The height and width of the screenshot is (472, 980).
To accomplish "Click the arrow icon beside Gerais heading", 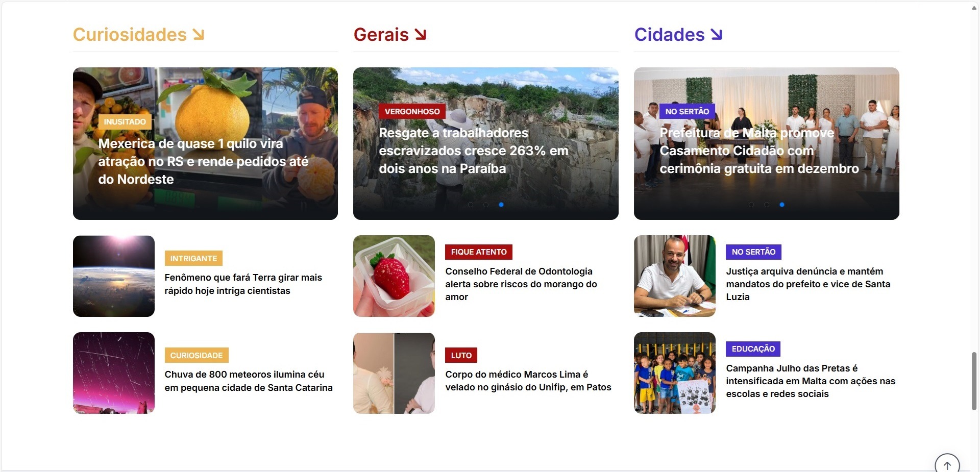I will (x=420, y=35).
